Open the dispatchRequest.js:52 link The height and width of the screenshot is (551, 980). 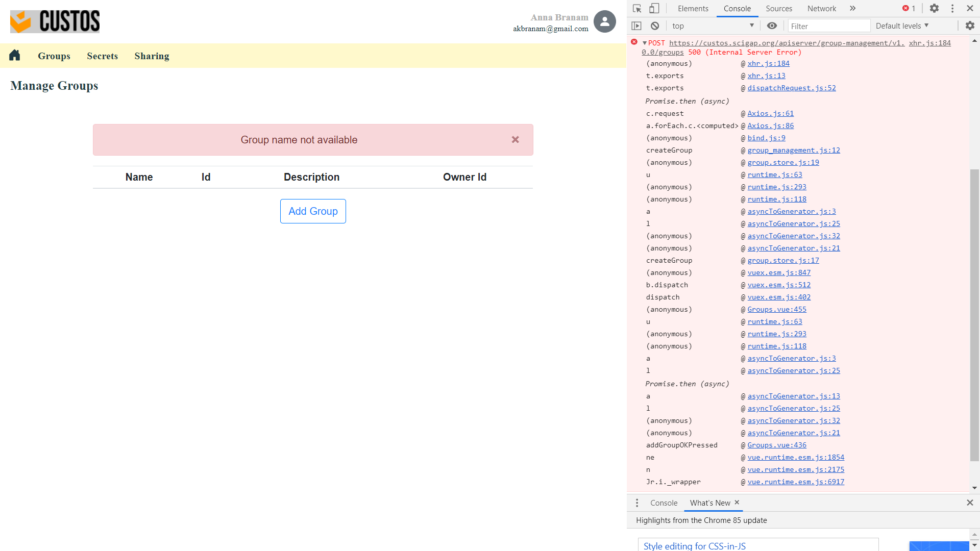tap(792, 88)
